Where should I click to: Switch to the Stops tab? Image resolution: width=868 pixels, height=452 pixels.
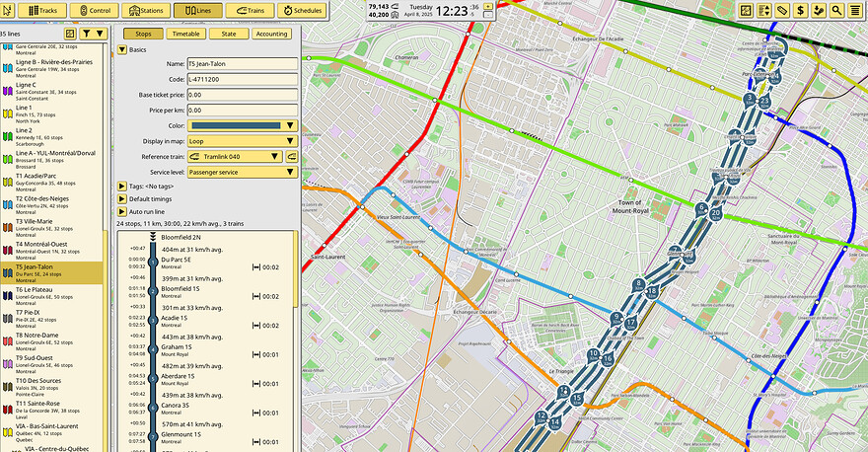143,34
